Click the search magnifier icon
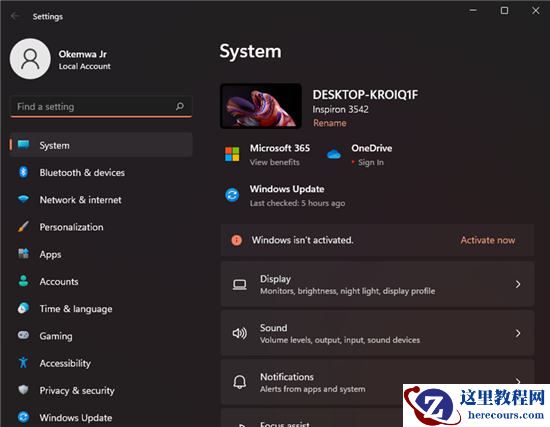Image resolution: width=550 pixels, height=427 pixels. (180, 106)
